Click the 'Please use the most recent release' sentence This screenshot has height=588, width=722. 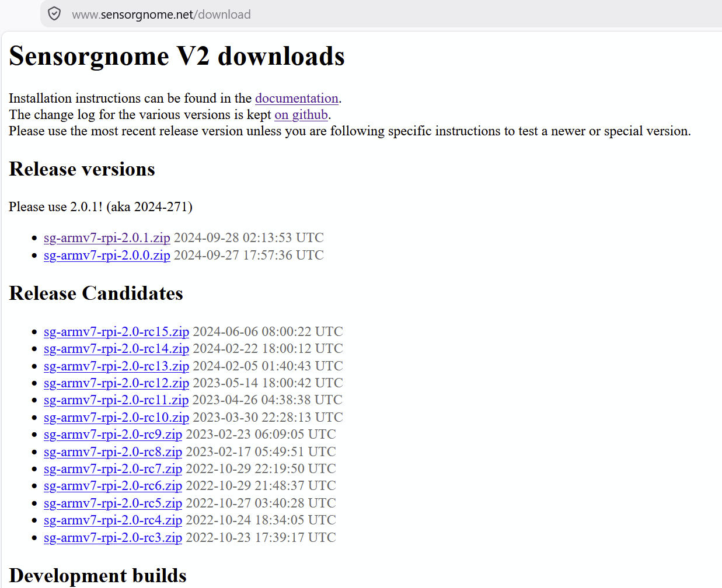350,131
